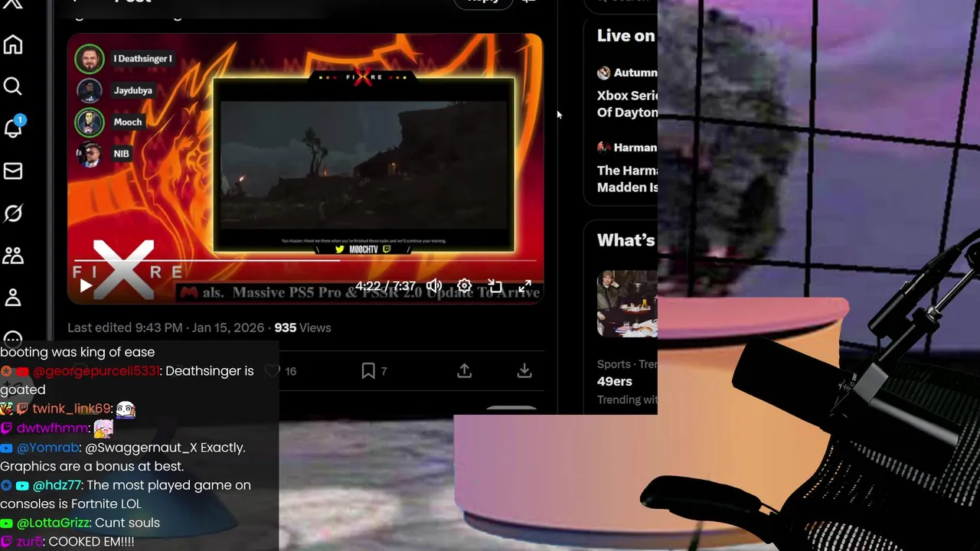Open Grok from the X sidebar
The width and height of the screenshot is (980, 551).
point(13,213)
